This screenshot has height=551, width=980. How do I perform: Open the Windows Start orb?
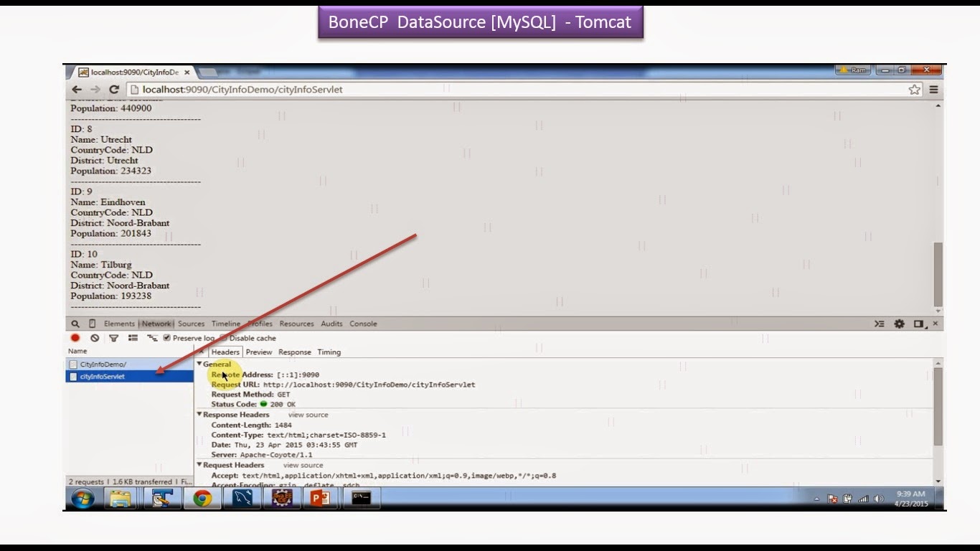pos(83,499)
